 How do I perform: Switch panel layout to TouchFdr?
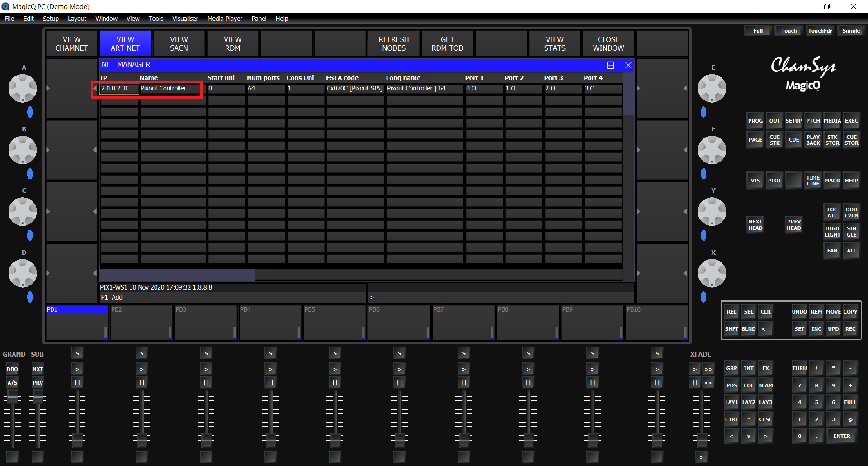[820, 31]
